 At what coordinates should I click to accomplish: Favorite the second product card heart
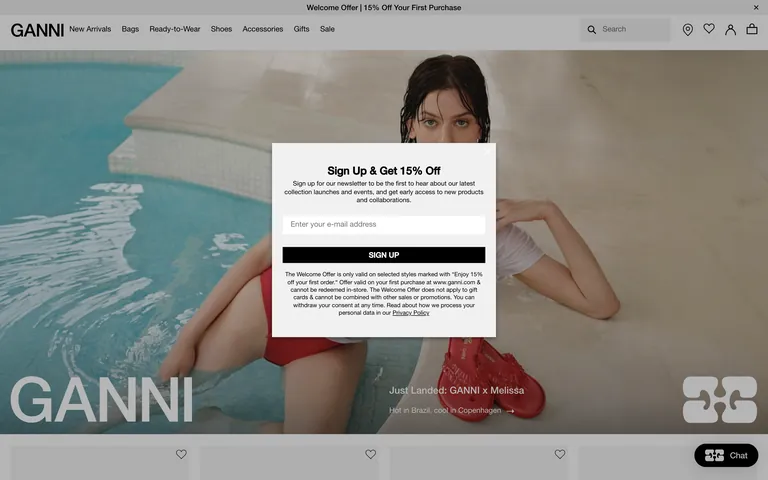pos(370,454)
